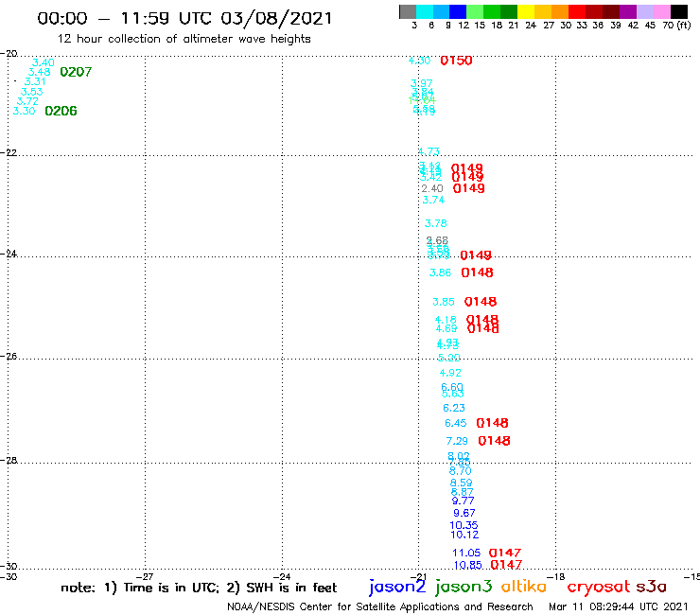
Task: Click the lavender 42–45 ft swatch
Action: (645, 11)
